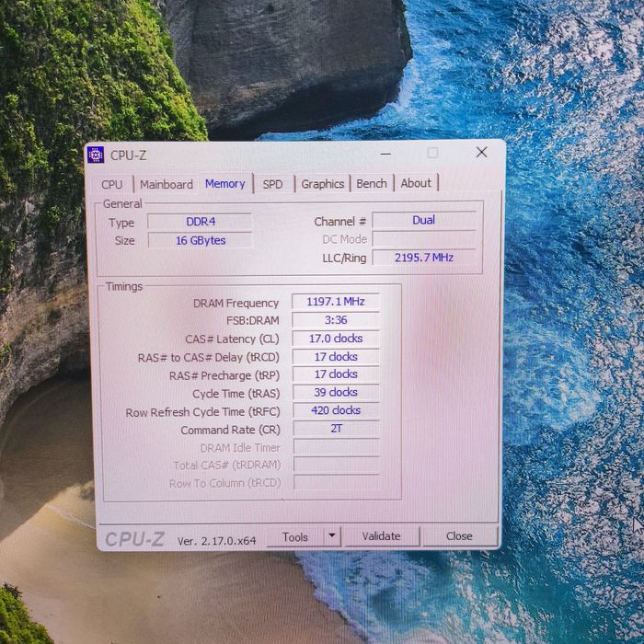Click the Ver. 2.17.0.x64 version text
The height and width of the screenshot is (644, 644).
(217, 541)
